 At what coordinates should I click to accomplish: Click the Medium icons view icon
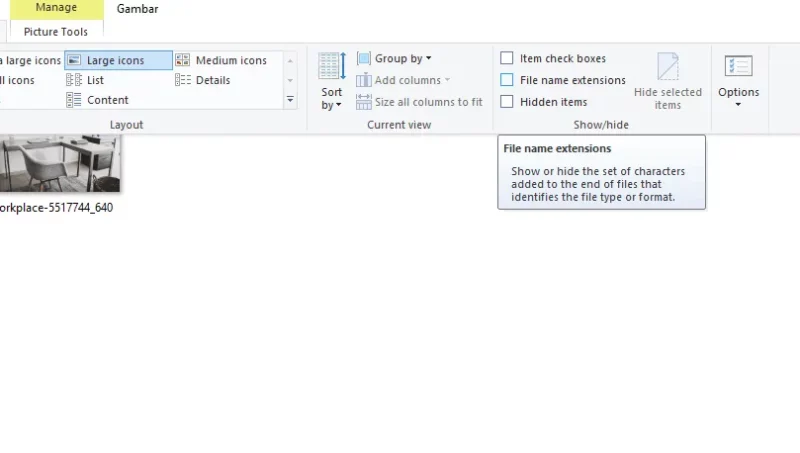click(182, 60)
